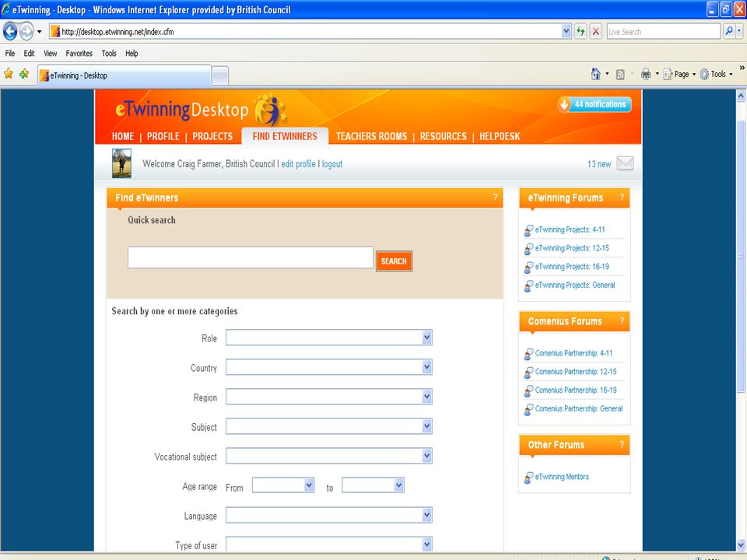Click the logout link
This screenshot has height=560, width=747.
pos(332,164)
